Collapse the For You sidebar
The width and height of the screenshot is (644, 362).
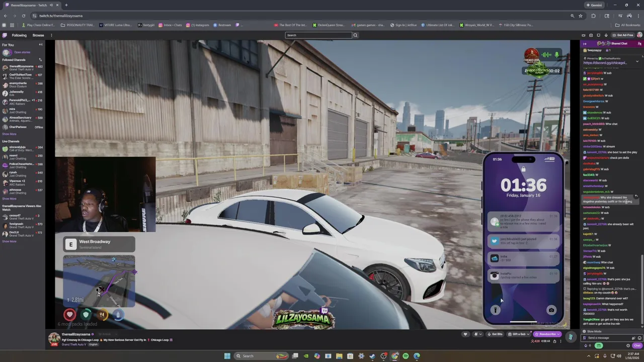tap(41, 45)
